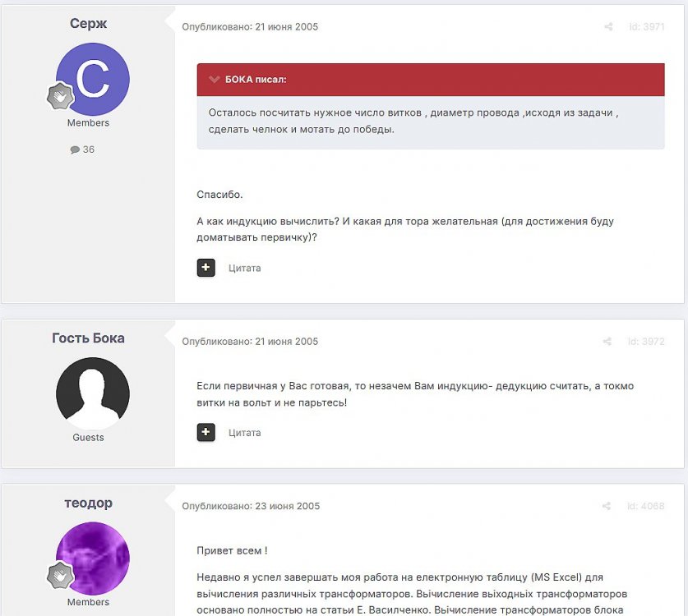Click the share icon on Гость Бока's post
The height and width of the screenshot is (616, 688).
pyautogui.click(x=607, y=342)
